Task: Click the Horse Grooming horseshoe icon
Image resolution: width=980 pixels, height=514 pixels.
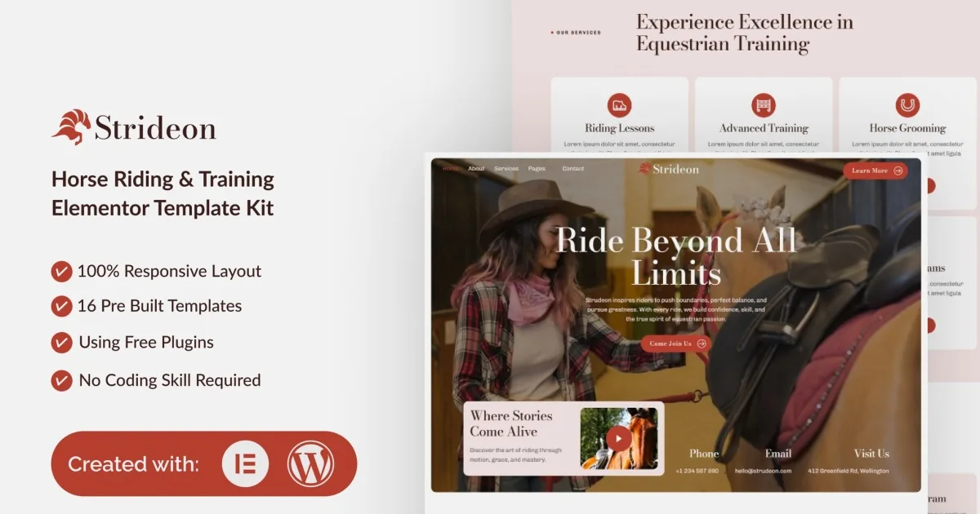Action: coord(907,105)
